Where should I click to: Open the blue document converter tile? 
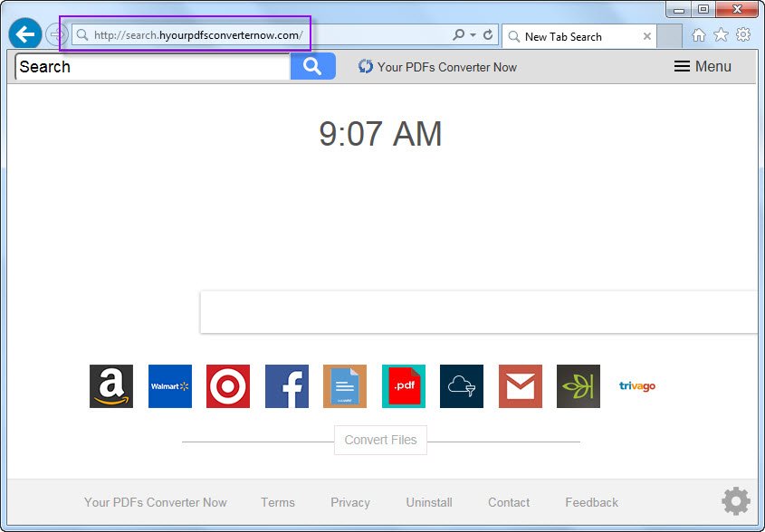(345, 386)
